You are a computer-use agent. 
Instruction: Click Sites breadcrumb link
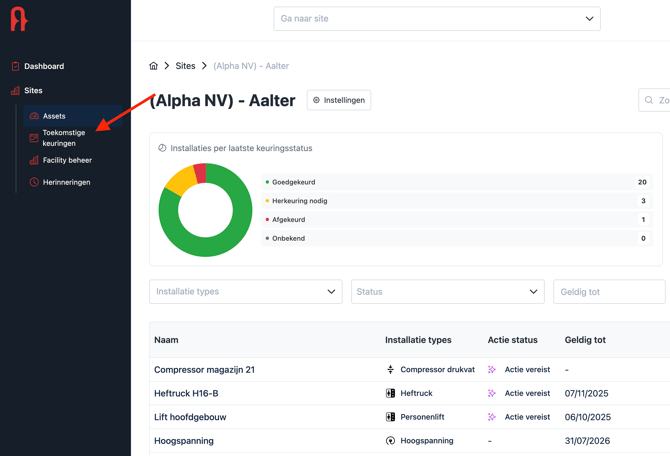pos(185,66)
